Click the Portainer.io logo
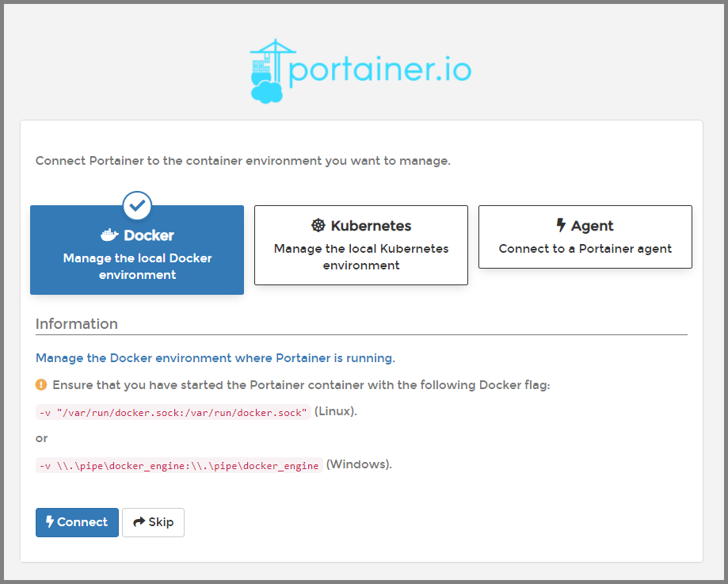Screen dimensions: 728x584 [360, 71]
